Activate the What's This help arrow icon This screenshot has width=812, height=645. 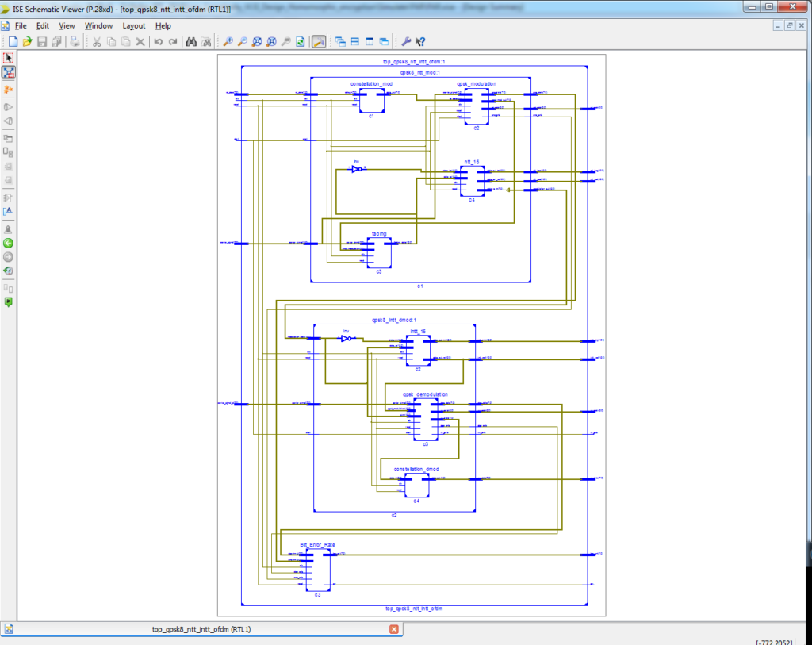pyautogui.click(x=420, y=41)
